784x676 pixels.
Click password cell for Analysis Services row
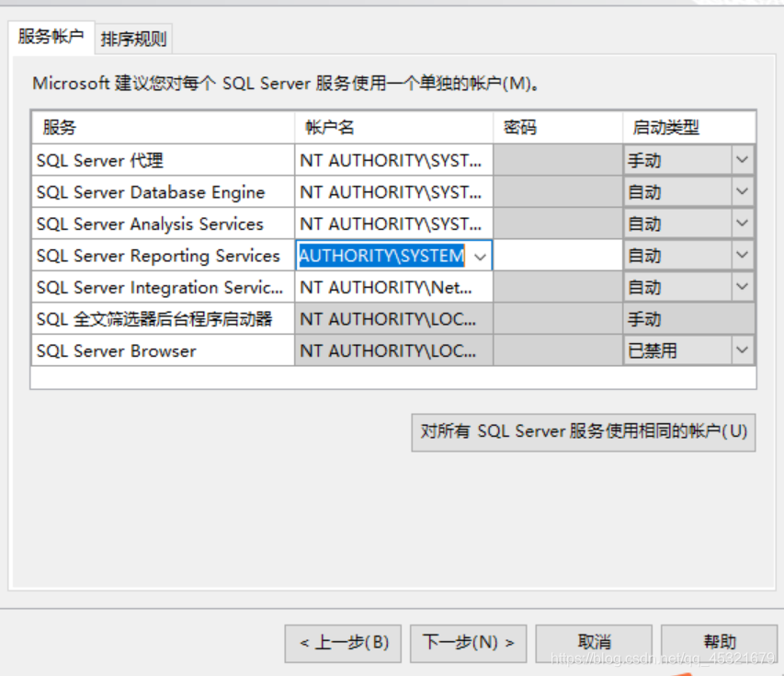(558, 223)
